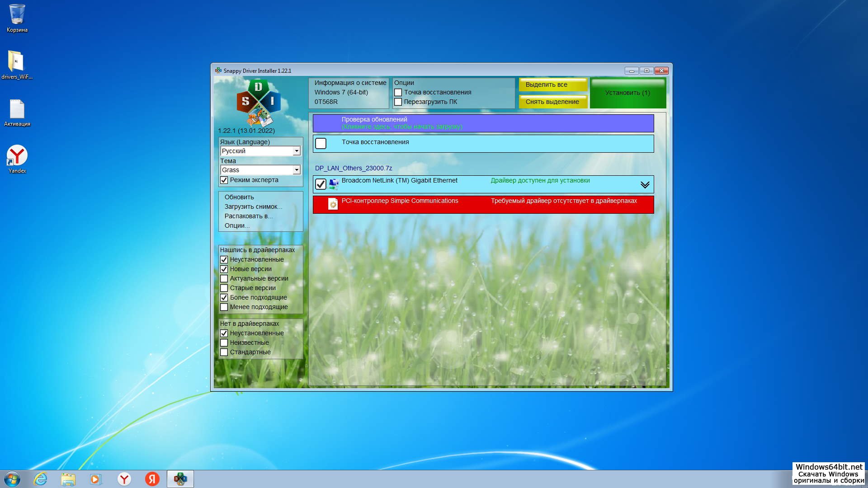The image size is (868, 488).
Task: Expand the Broadcom driver details chevron
Action: pyautogui.click(x=645, y=184)
